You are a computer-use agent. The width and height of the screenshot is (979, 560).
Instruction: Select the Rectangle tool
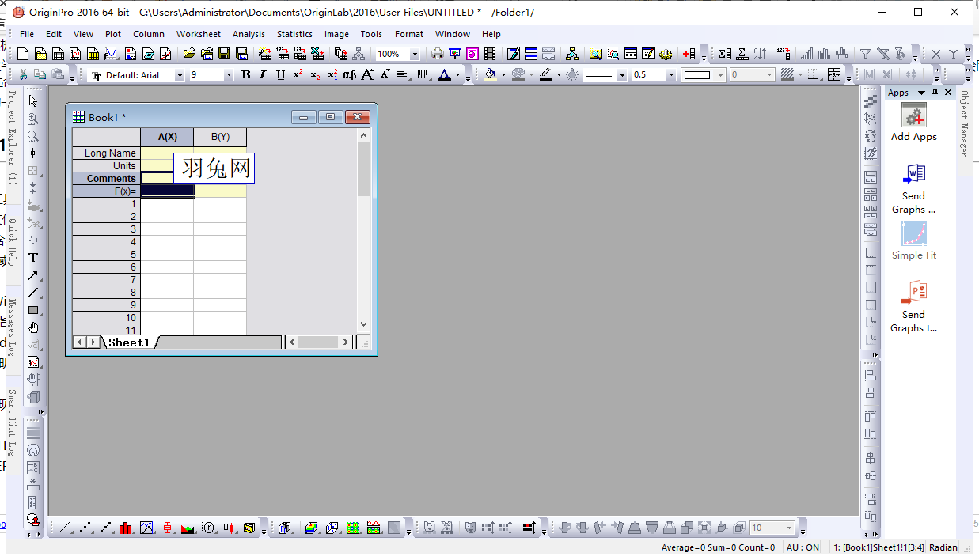(x=33, y=310)
